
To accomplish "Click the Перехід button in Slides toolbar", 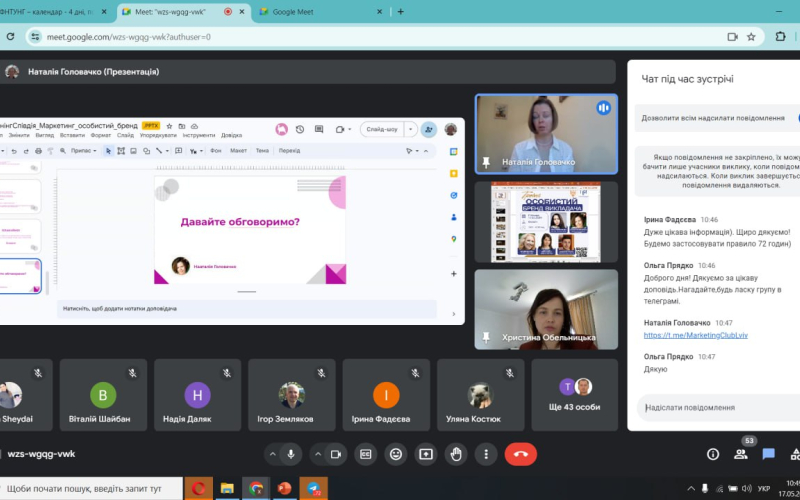I will pos(290,151).
